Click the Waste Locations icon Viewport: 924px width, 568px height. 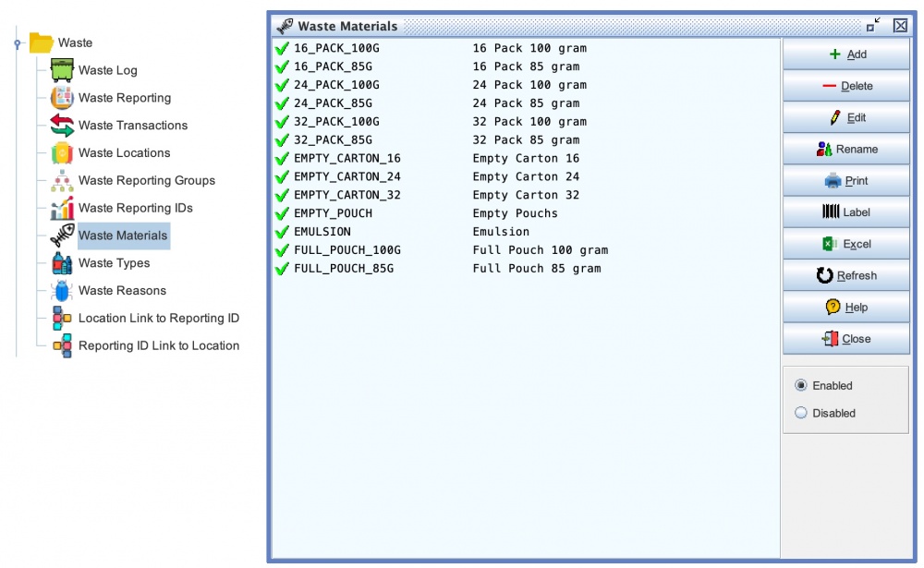click(x=62, y=153)
